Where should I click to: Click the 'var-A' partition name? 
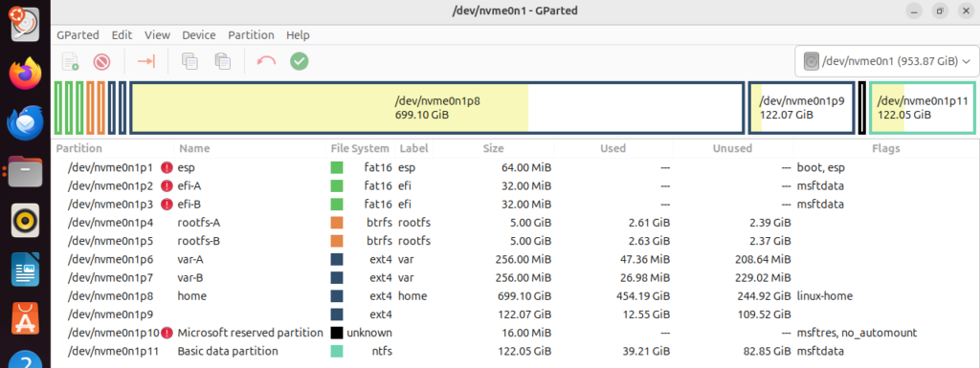pyautogui.click(x=191, y=259)
